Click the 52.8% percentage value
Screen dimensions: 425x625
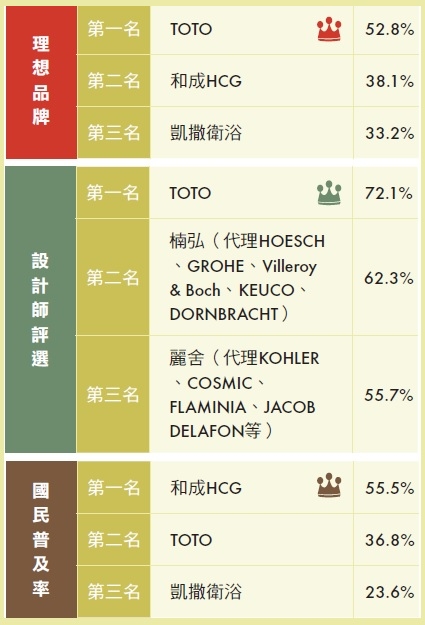coord(390,29)
